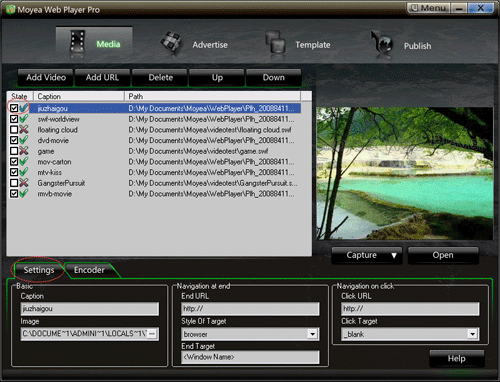Viewport: 500px width, 382px height.
Task: Click the State column header
Action: click(x=20, y=96)
